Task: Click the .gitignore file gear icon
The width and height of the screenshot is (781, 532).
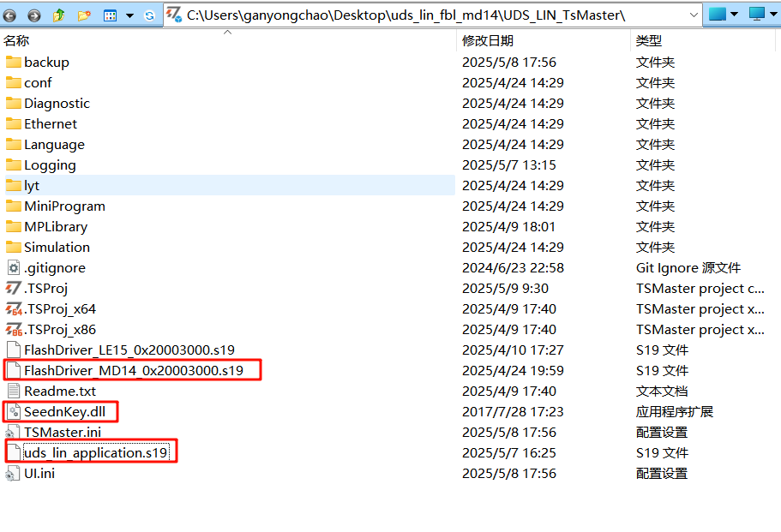Action: pyautogui.click(x=14, y=268)
